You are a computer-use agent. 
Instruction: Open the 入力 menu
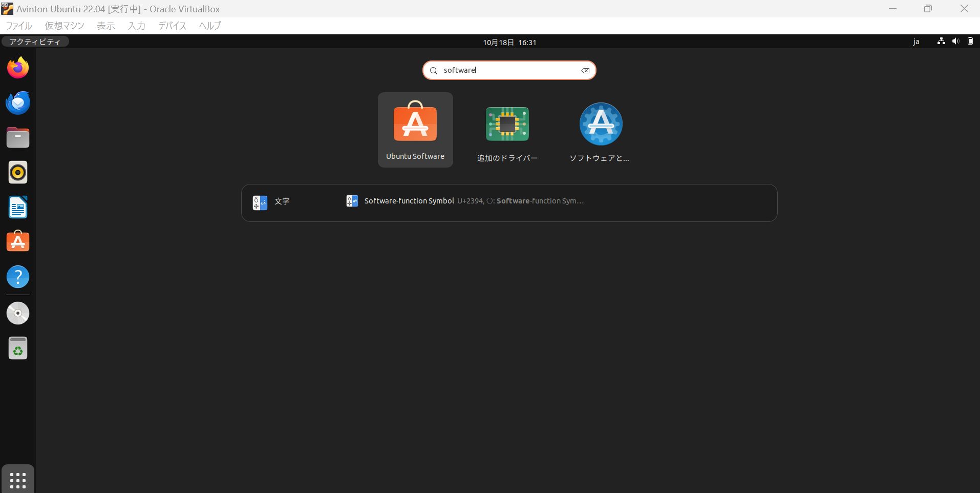(137, 26)
